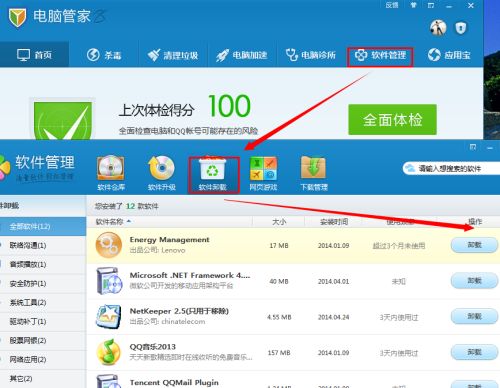Screen dimensions: 500x388
Task: Click the 软件管理 window restore icon
Action: pyautogui.click(x=473, y=147)
